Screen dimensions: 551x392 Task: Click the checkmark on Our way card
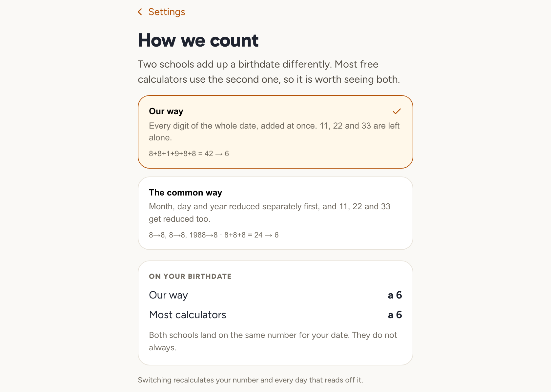click(x=397, y=112)
